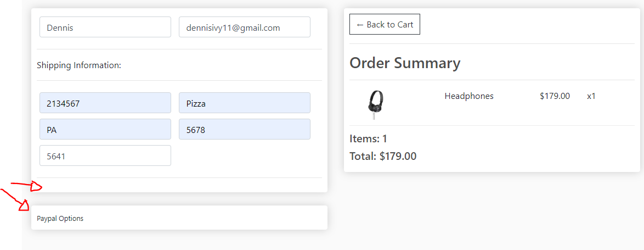This screenshot has height=250, width=644.
Task: Focus the state field showing PA
Action: point(105,129)
